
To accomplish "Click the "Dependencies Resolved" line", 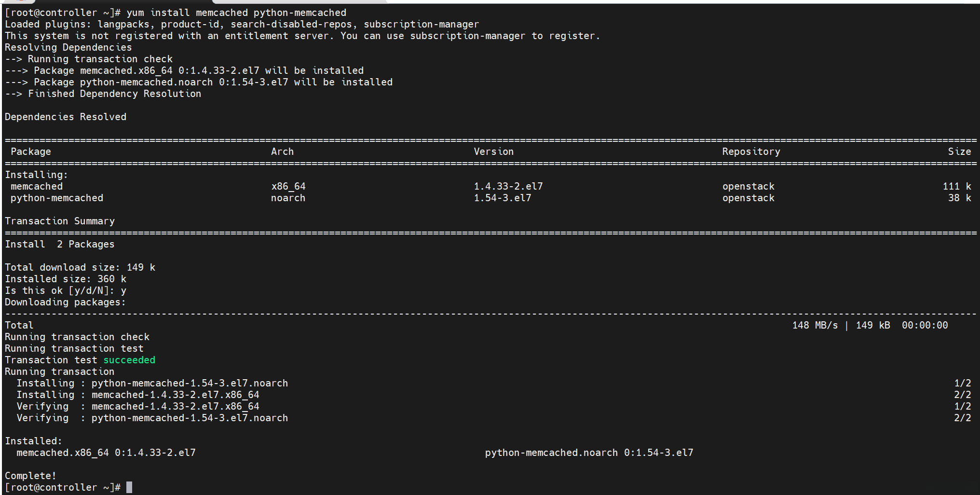I will pos(66,117).
